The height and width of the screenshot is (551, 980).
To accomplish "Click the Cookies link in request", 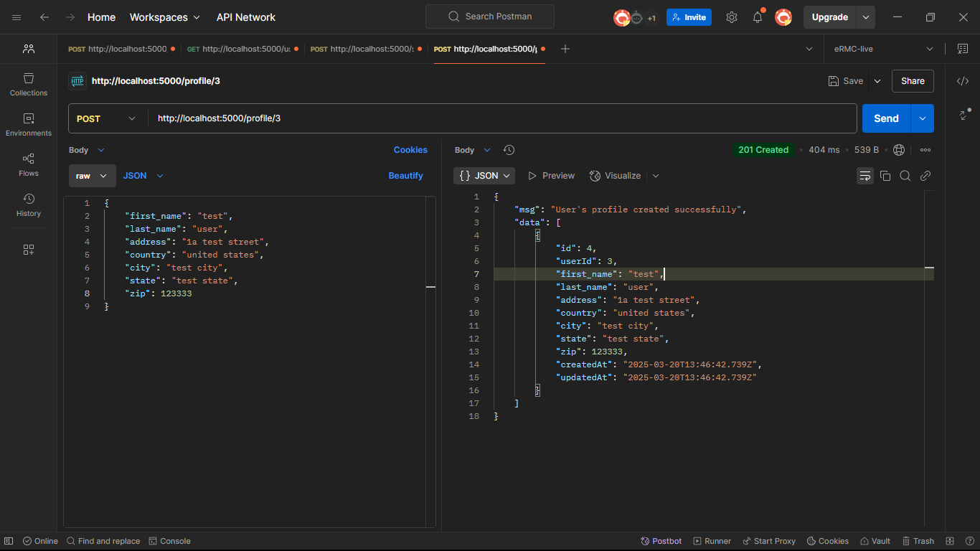I will 410,150.
